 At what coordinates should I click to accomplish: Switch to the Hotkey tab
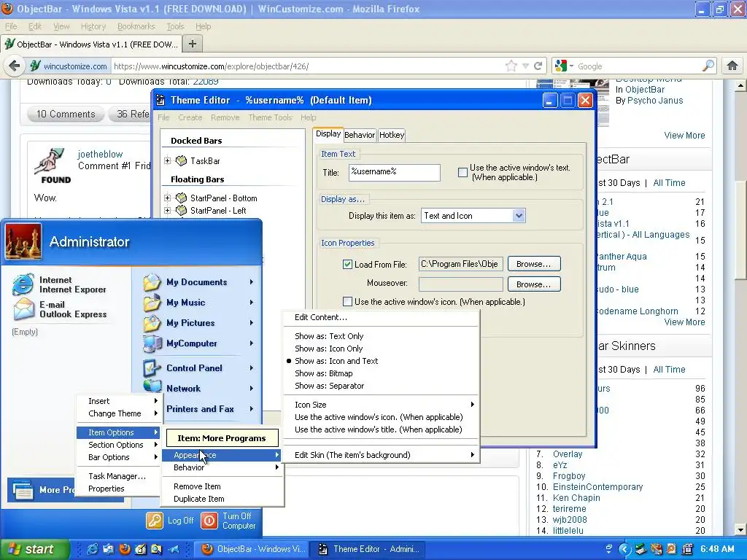click(392, 135)
